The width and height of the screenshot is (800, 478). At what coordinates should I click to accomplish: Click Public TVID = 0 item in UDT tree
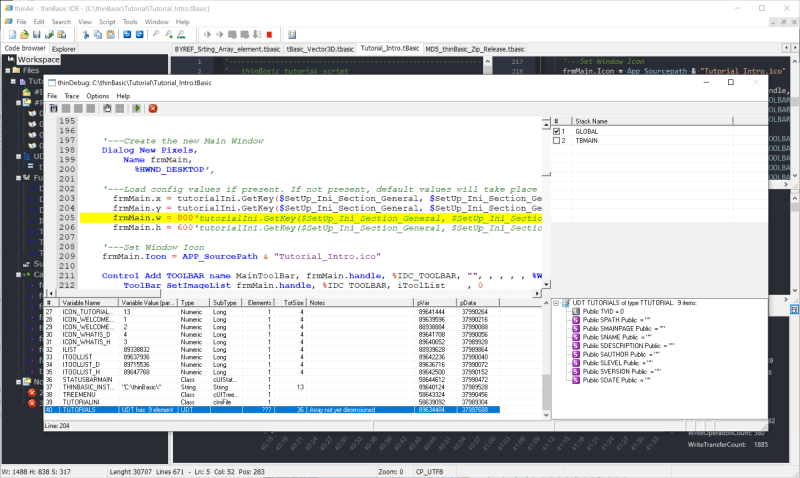[604, 311]
